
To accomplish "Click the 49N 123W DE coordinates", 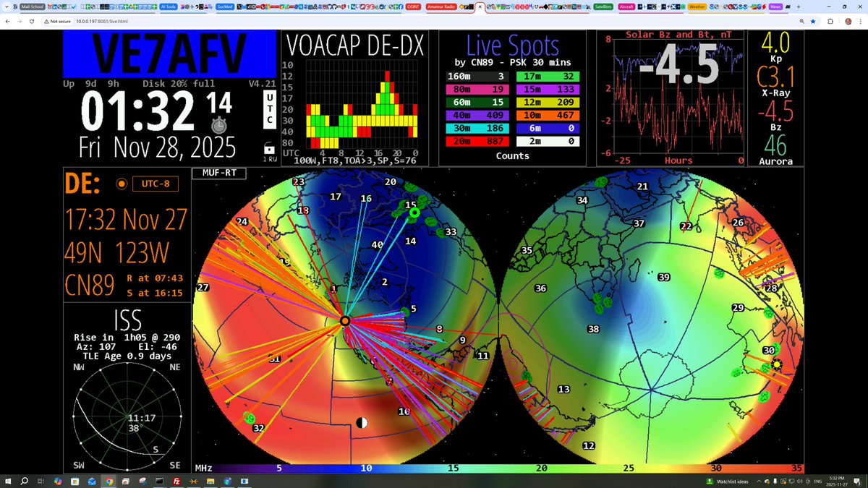I will pos(116,252).
